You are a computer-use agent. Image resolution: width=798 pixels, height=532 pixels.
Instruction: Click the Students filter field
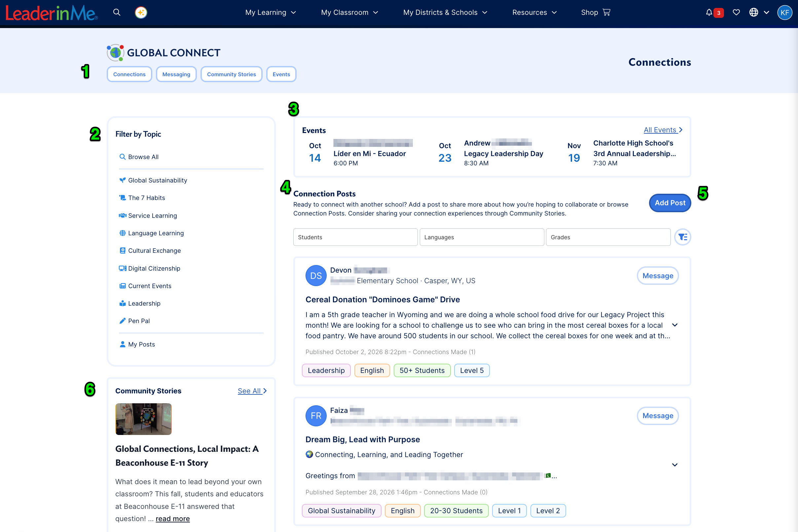[x=355, y=237]
